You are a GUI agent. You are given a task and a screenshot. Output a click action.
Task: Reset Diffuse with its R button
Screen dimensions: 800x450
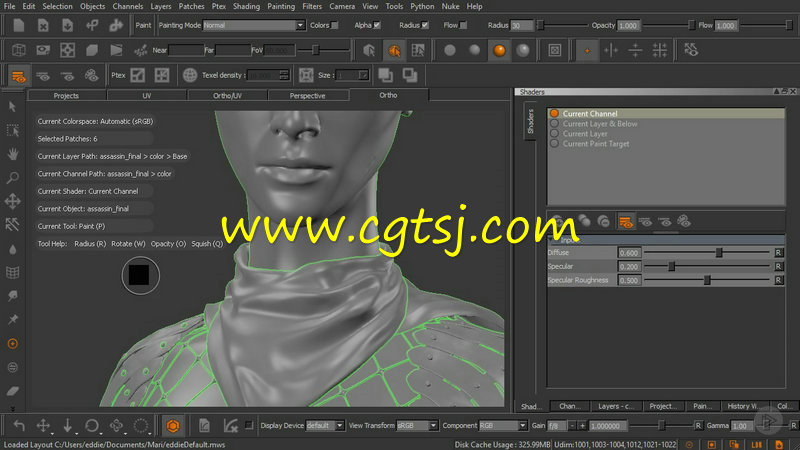(x=779, y=253)
